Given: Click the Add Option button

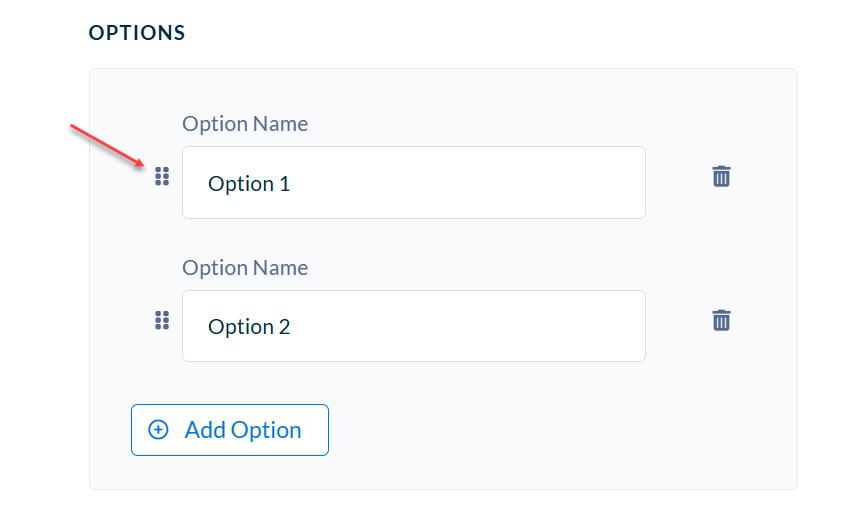Looking at the screenshot, I should 230,430.
